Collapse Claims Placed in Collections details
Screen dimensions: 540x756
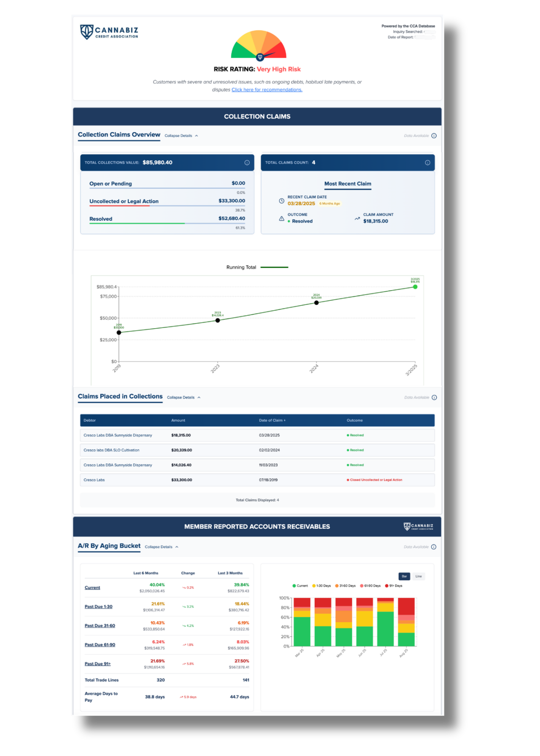click(184, 397)
